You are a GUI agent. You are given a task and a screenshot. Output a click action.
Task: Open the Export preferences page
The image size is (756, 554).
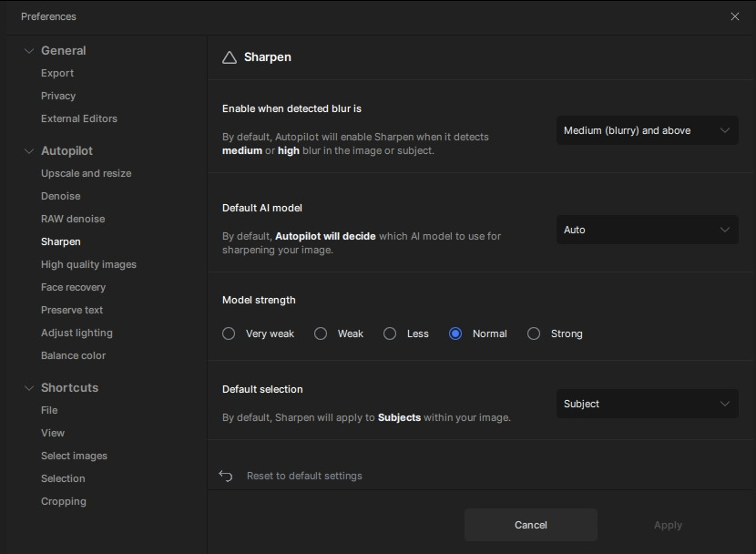(57, 73)
